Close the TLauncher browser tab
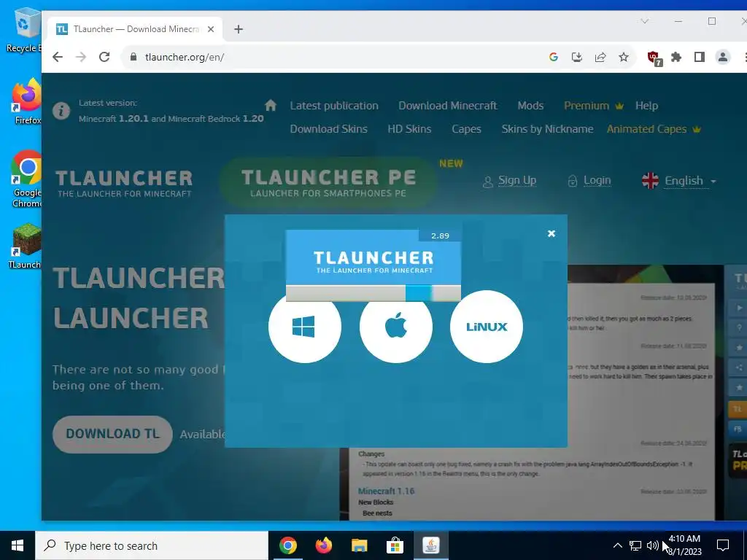Image resolution: width=747 pixels, height=560 pixels. [211, 29]
